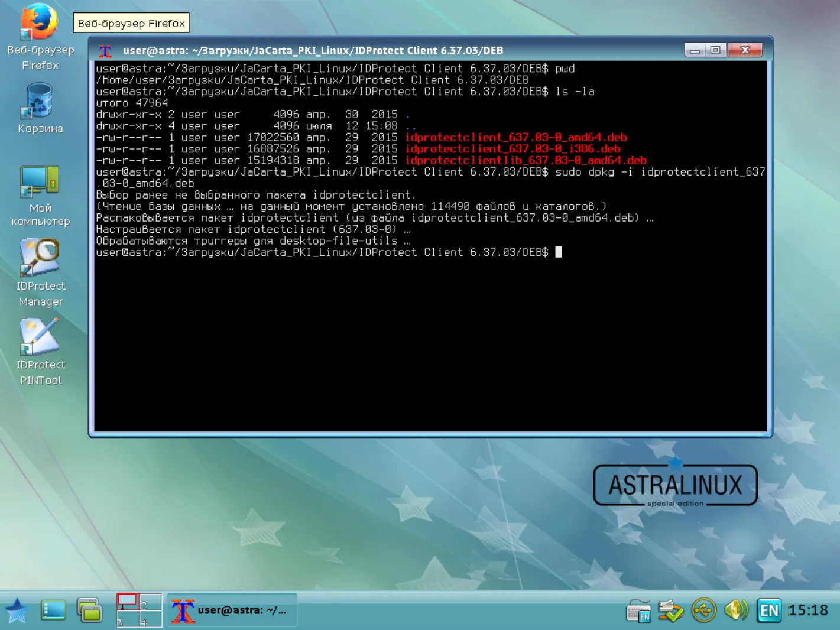
Task: Open the Мой компьютер desktop icon
Action: tap(40, 196)
